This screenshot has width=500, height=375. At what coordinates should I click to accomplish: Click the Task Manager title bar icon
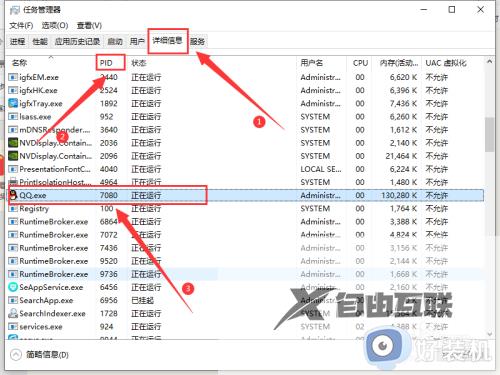click(x=15, y=10)
